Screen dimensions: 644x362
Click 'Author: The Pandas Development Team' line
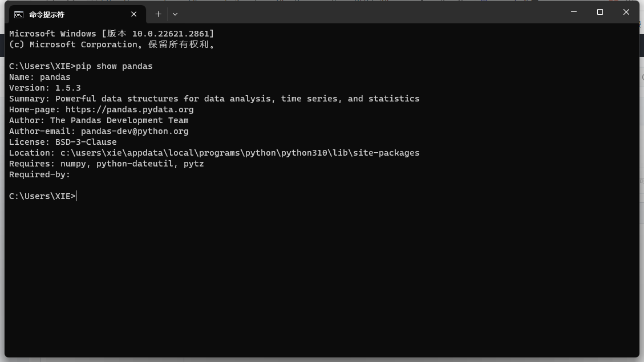click(99, 120)
